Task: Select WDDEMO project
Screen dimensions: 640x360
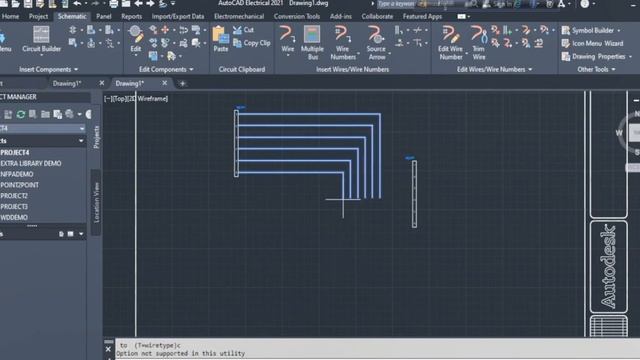Action: click(x=14, y=218)
